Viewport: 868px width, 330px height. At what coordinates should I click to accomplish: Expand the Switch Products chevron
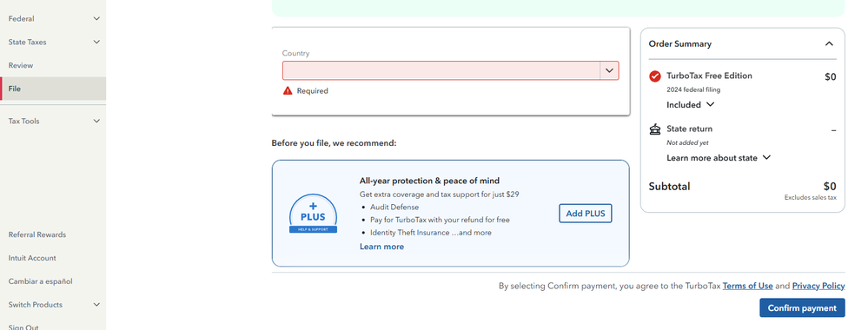(x=96, y=305)
